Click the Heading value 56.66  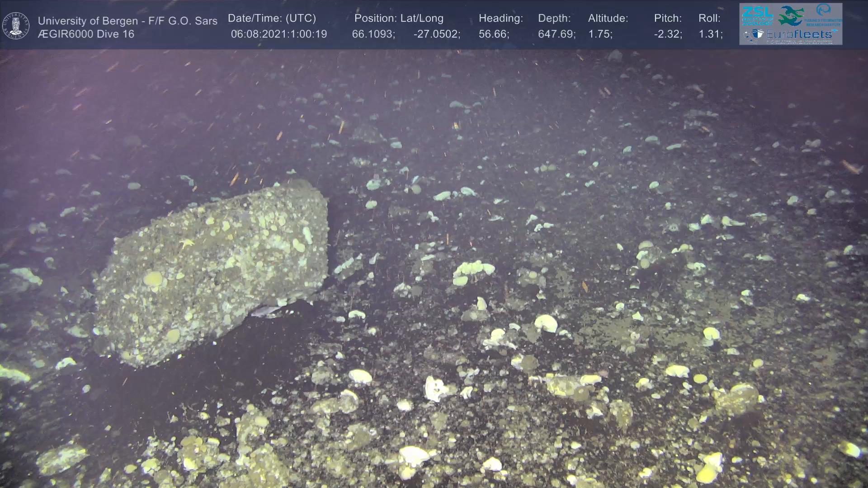coord(494,34)
